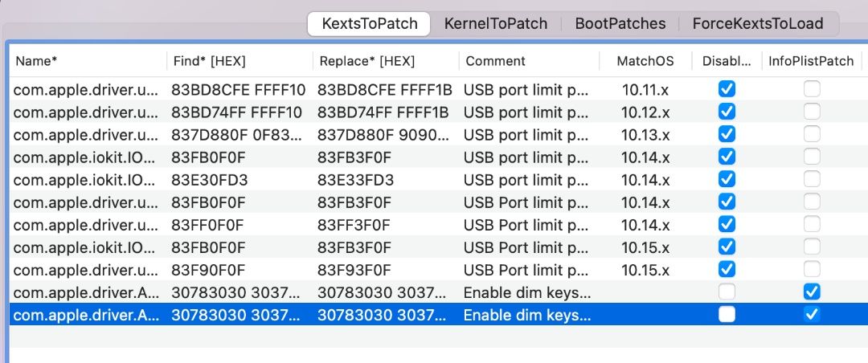
Task: Uncheck Disabled for the 10.11.x patch
Action: pos(727,89)
